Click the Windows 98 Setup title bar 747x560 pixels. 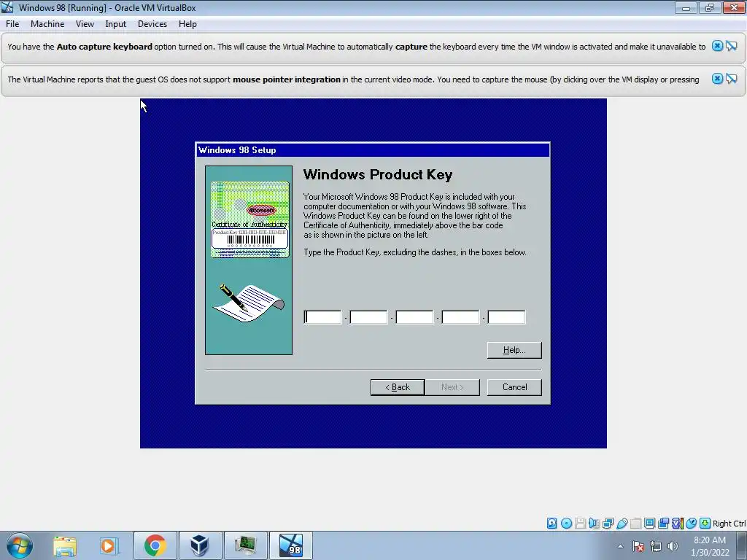373,150
